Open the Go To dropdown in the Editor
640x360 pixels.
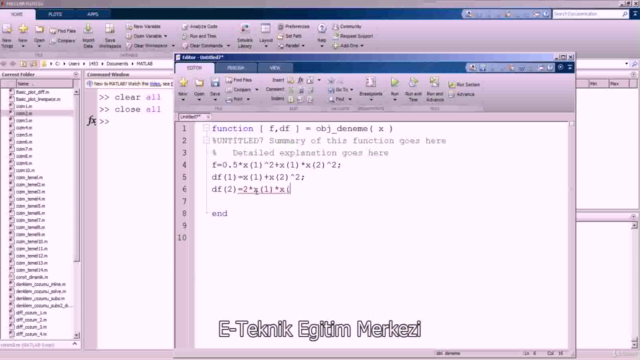(341, 90)
